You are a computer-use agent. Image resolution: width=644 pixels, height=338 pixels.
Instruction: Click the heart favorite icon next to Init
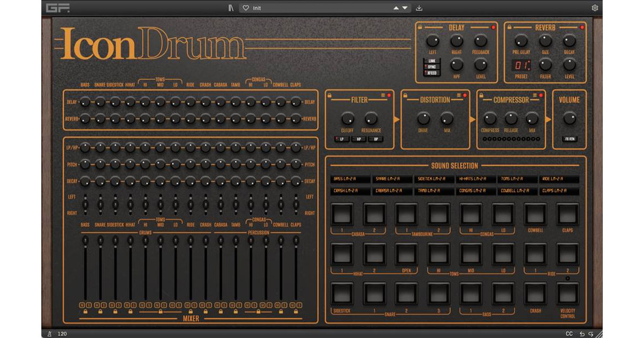tap(246, 8)
